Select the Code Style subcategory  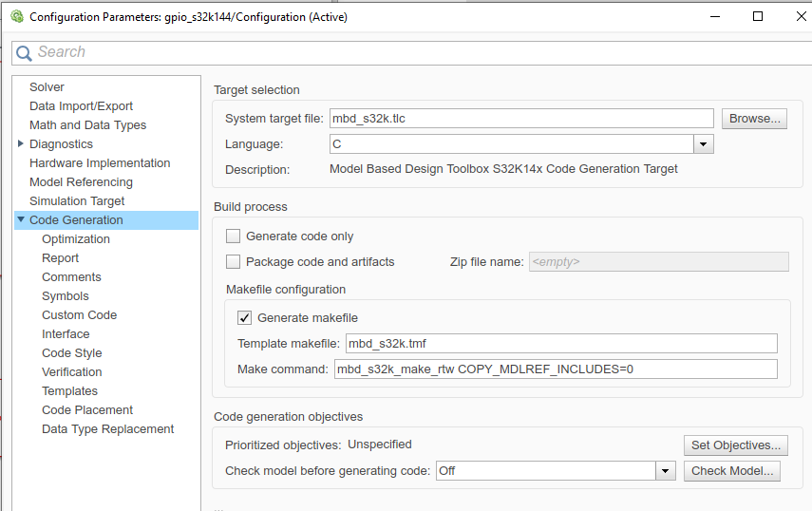pos(71,353)
